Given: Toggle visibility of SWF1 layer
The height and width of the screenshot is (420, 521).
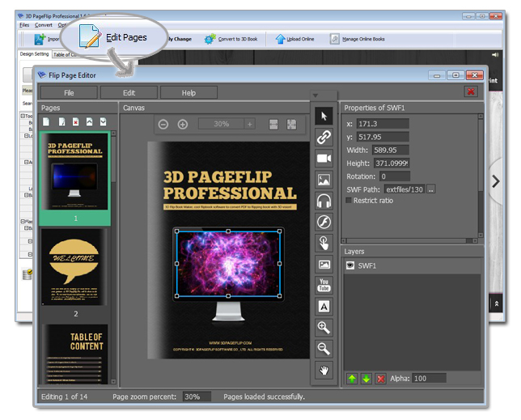Looking at the screenshot, I should pos(349,265).
